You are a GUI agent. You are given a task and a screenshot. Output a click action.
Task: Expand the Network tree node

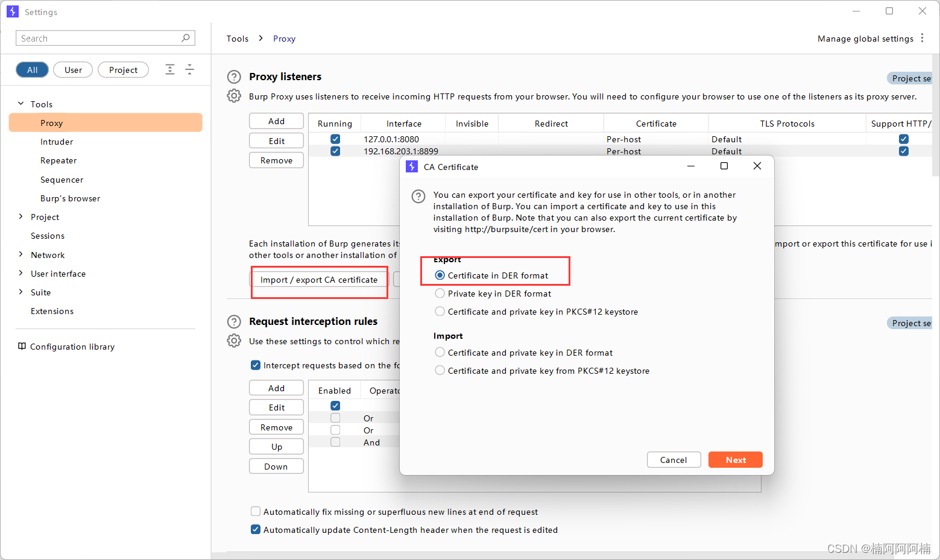(21, 254)
